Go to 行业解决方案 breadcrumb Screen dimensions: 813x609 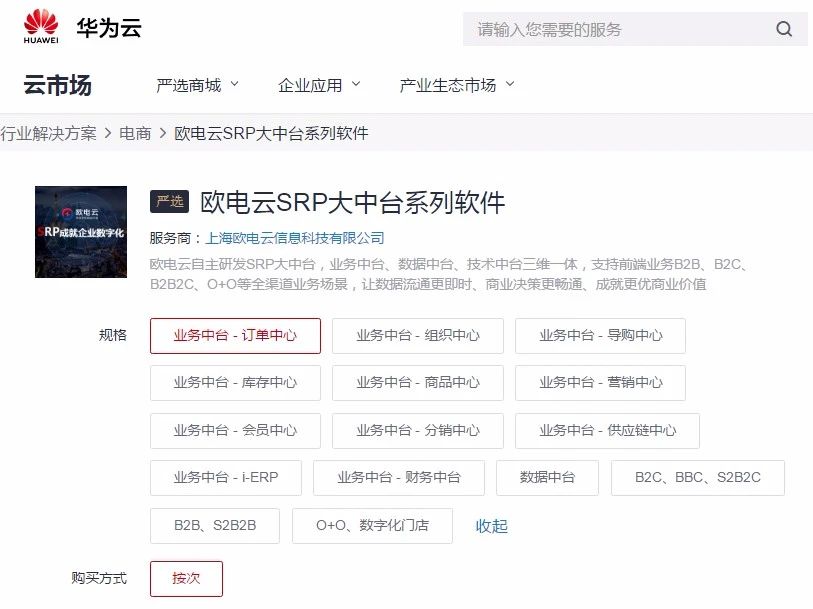point(48,133)
